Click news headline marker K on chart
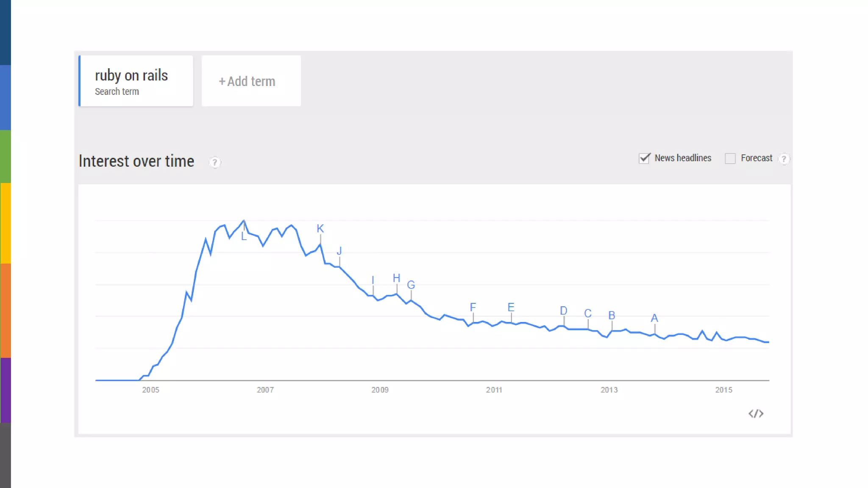868x488 pixels. click(320, 229)
